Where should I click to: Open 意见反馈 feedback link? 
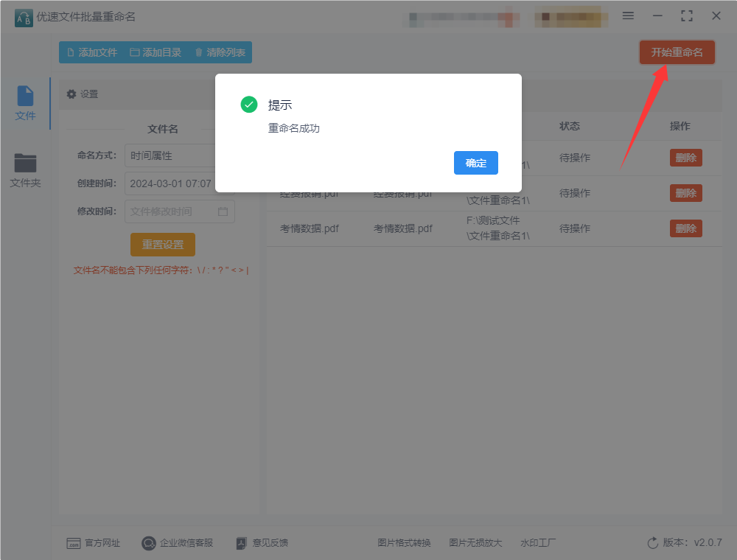tap(262, 543)
